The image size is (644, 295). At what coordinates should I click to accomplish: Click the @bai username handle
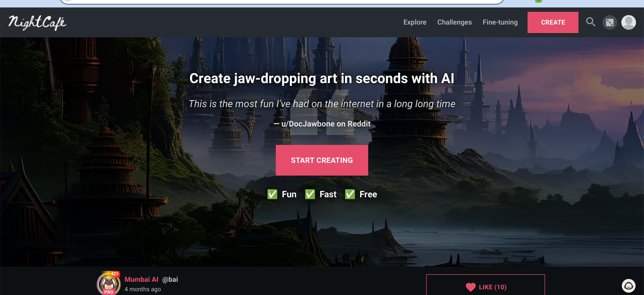point(170,279)
